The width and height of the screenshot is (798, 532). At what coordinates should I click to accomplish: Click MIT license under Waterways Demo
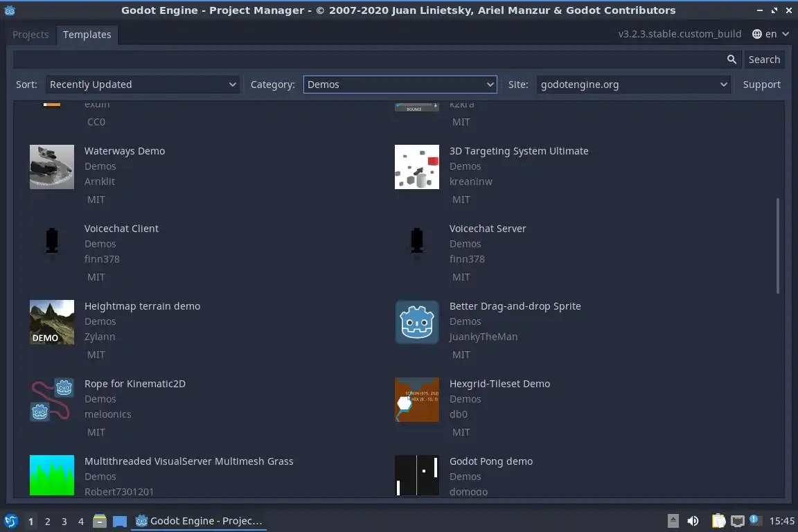point(96,199)
